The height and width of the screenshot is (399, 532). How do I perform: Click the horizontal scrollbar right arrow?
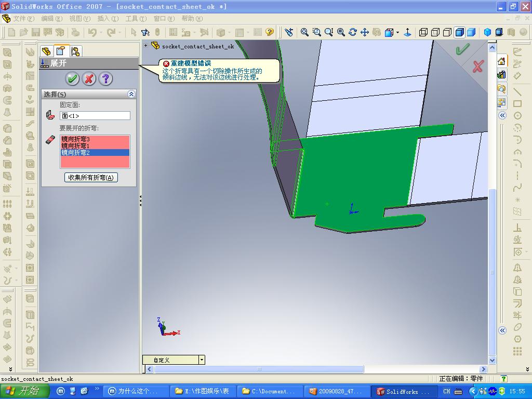click(x=484, y=369)
